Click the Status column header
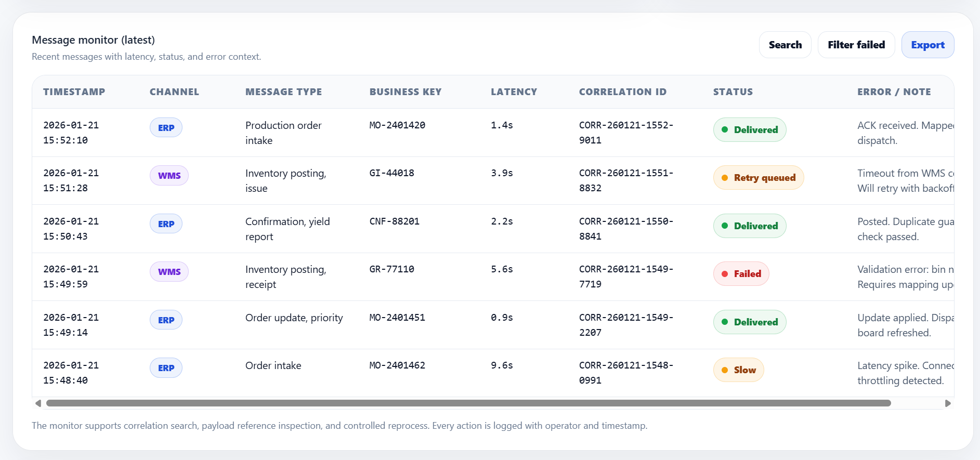980x460 pixels. pos(733,92)
